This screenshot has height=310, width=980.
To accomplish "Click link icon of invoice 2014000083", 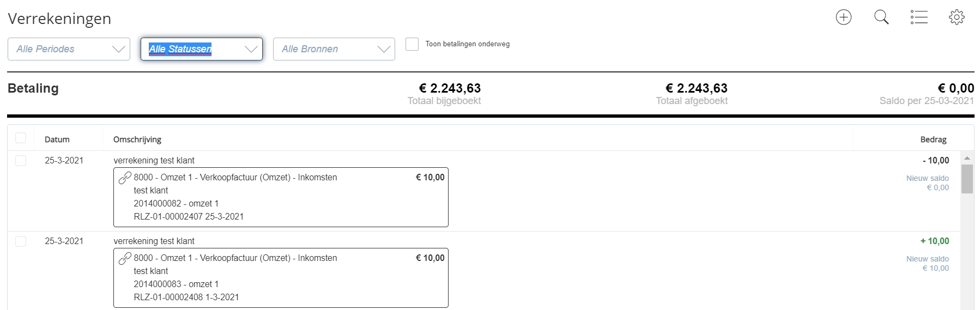I will coord(125,258).
